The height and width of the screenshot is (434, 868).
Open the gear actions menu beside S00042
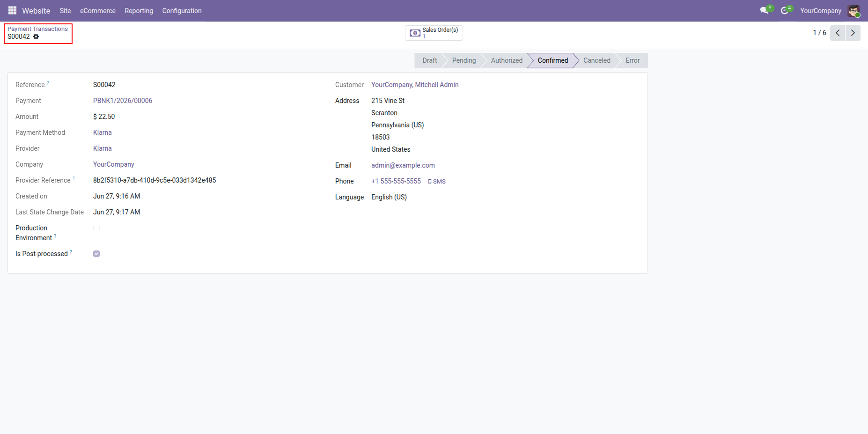pos(36,37)
